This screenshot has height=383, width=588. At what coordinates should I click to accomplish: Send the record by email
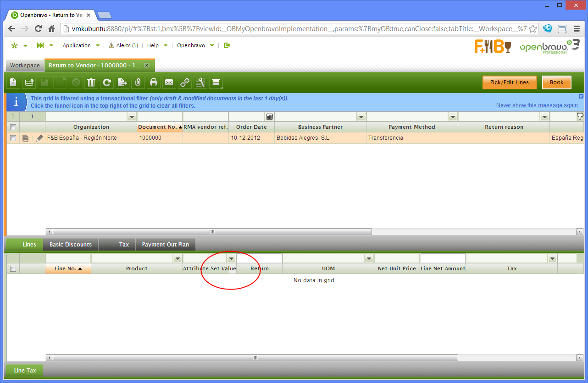coord(169,82)
